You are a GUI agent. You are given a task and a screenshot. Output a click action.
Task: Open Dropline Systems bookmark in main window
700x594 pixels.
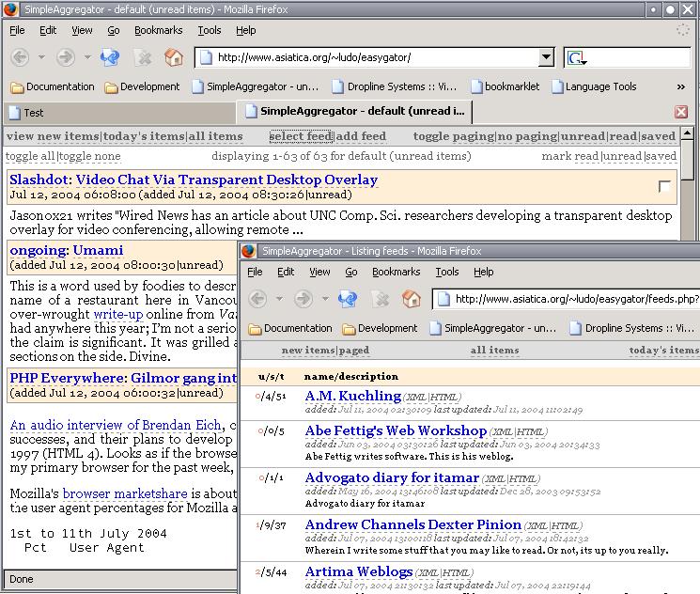click(395, 86)
